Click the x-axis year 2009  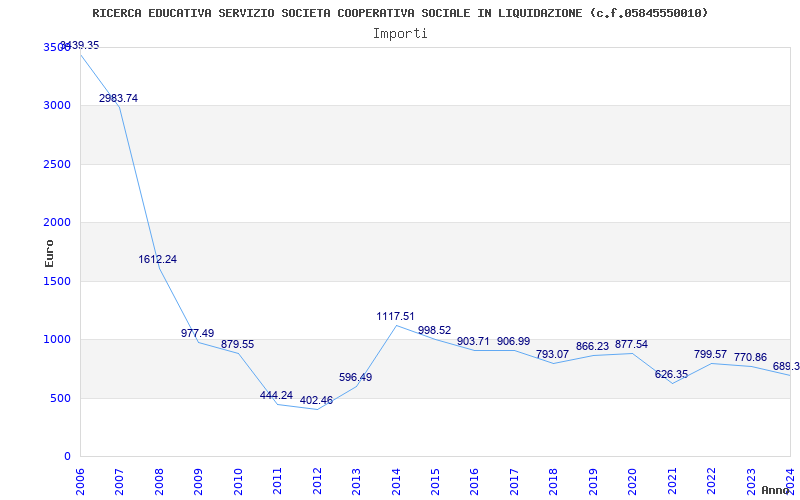click(x=199, y=481)
